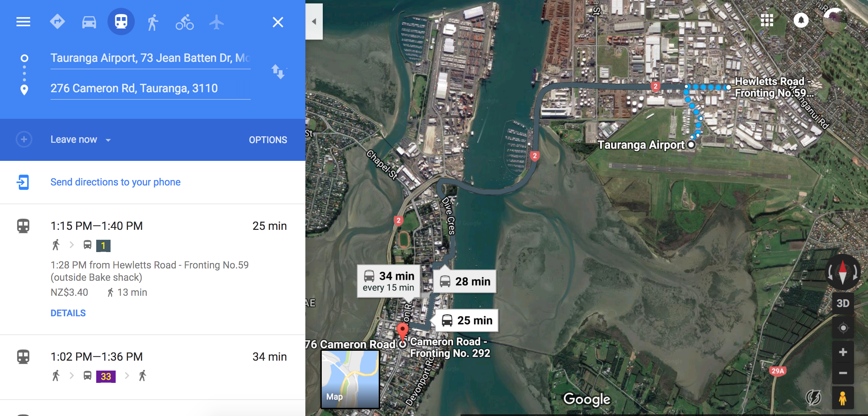Image resolution: width=868 pixels, height=416 pixels.
Task: Show your location on the map
Action: point(843,328)
